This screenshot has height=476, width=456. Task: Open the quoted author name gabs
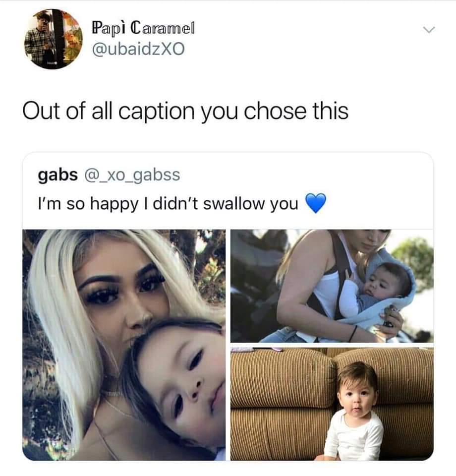click(x=57, y=175)
